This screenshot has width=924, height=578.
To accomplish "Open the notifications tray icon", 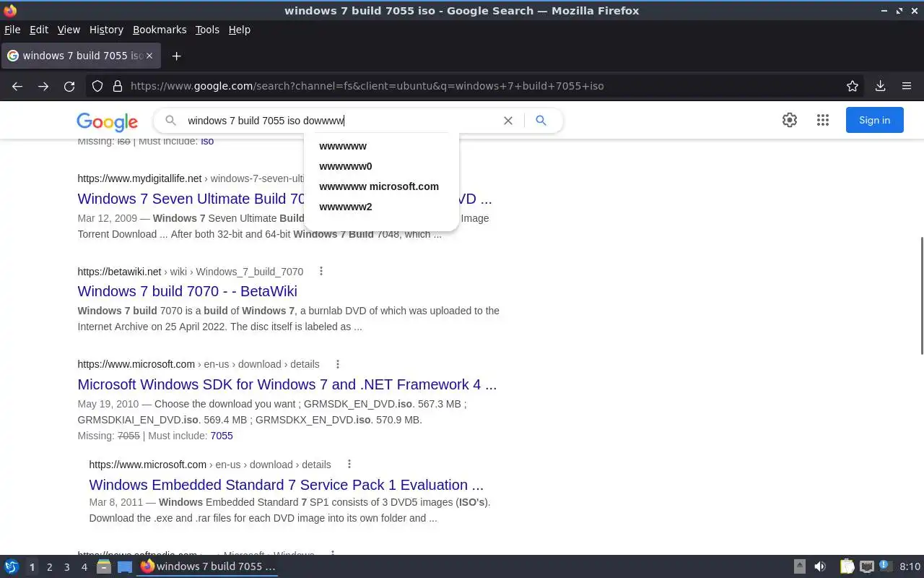I will pyautogui.click(x=886, y=566).
